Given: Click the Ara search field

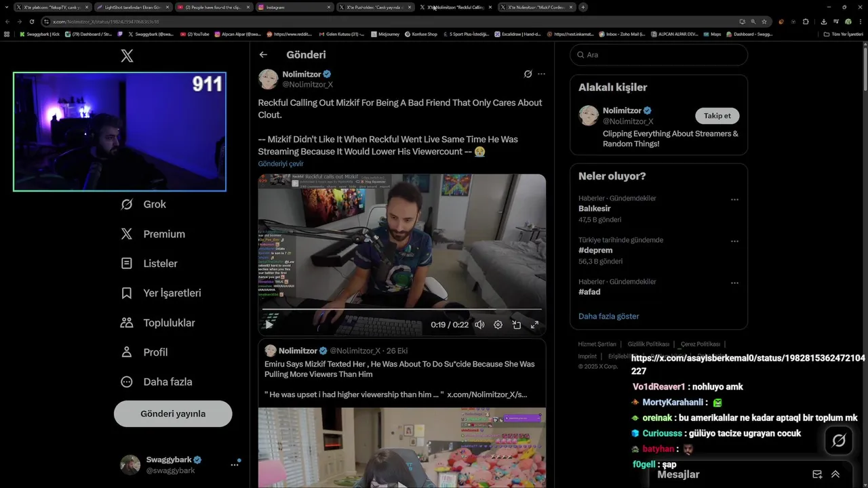Looking at the screenshot, I should 659,55.
